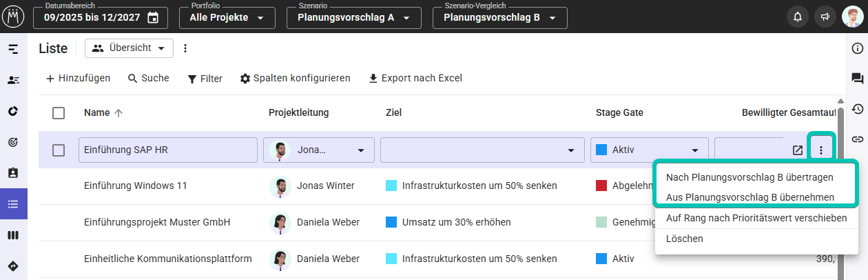
Task: Open the three-dot menu next to Übersicht
Action: [185, 48]
